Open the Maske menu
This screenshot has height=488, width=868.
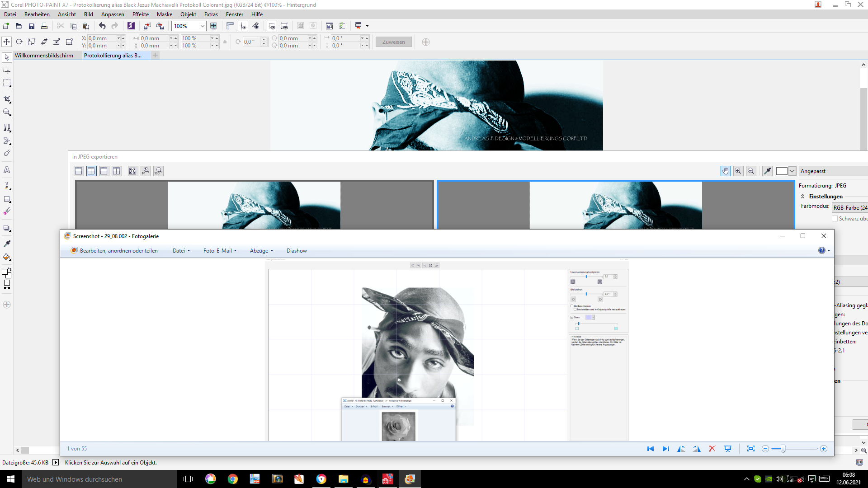coord(165,14)
